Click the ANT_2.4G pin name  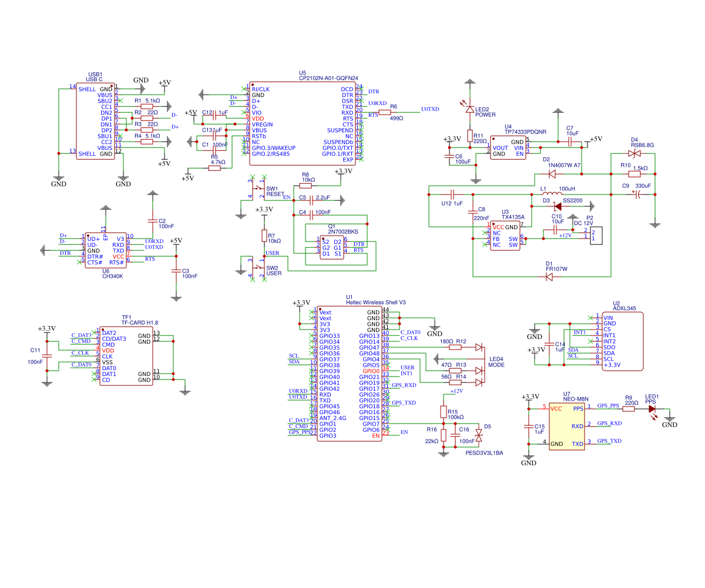[333, 418]
